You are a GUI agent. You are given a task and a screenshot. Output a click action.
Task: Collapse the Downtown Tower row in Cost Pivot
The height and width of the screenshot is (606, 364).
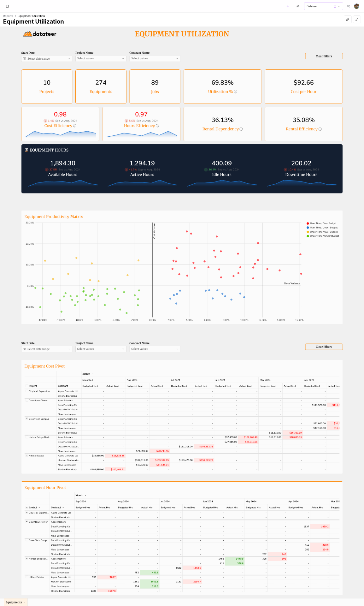point(27,400)
